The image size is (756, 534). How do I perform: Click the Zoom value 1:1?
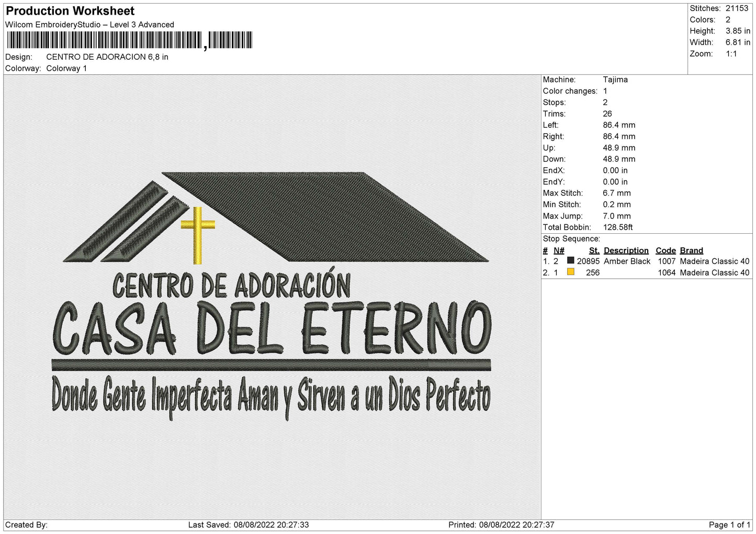731,54
